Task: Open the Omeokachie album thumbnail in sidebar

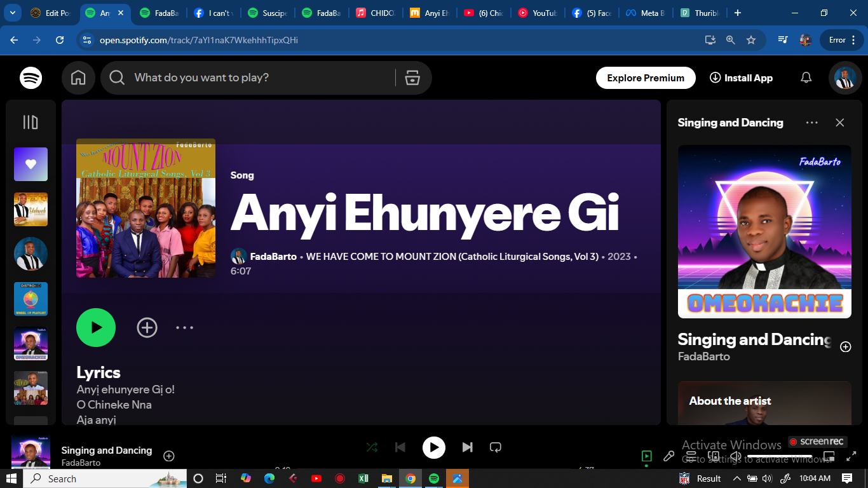Action: (x=31, y=344)
